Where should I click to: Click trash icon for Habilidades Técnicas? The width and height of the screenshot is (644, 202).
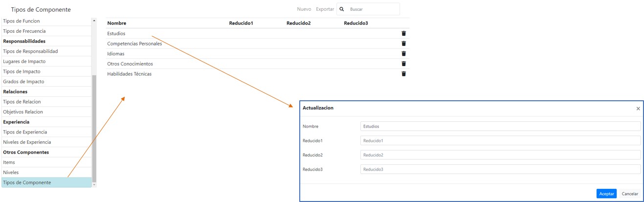(x=403, y=74)
